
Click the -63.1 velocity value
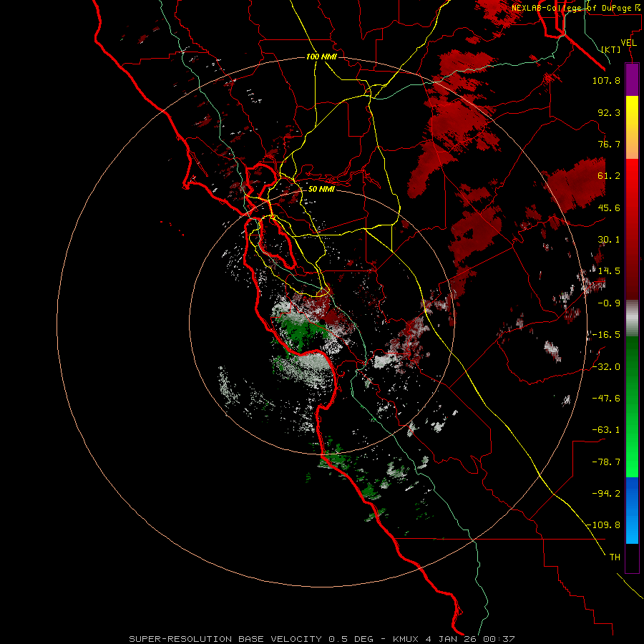pos(606,430)
